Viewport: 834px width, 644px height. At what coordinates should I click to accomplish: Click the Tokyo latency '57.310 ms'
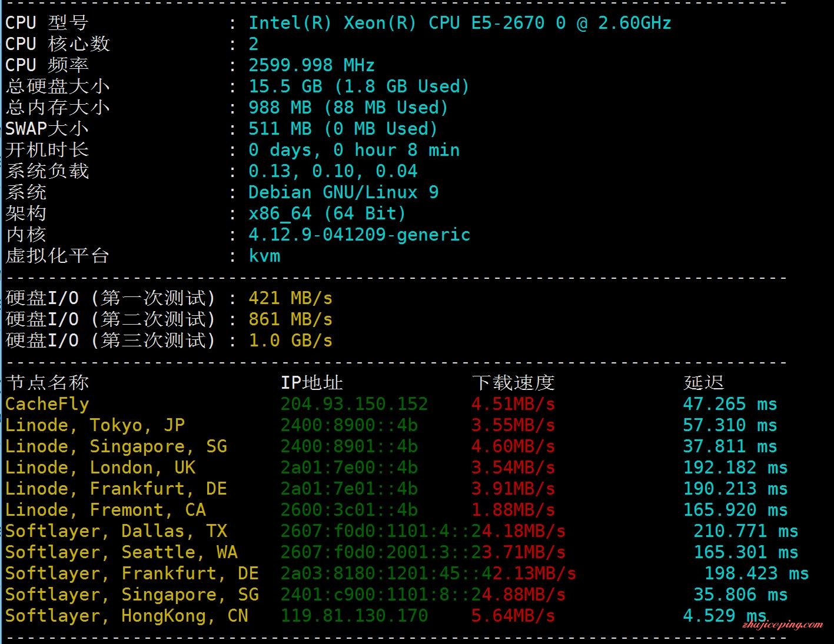(x=730, y=425)
